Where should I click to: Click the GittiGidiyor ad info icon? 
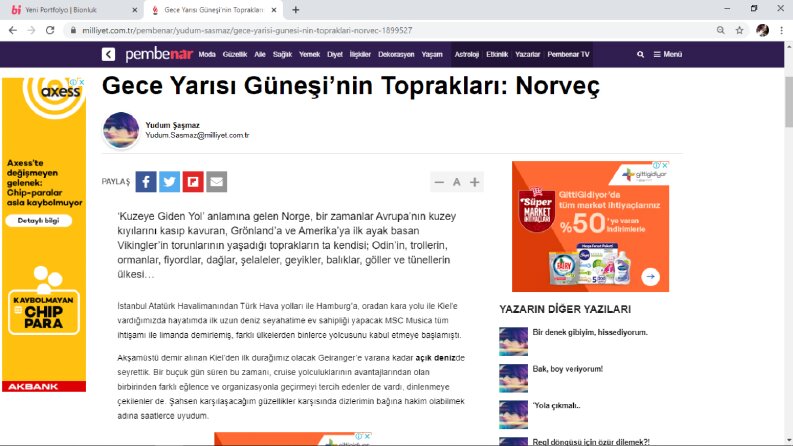(656, 165)
